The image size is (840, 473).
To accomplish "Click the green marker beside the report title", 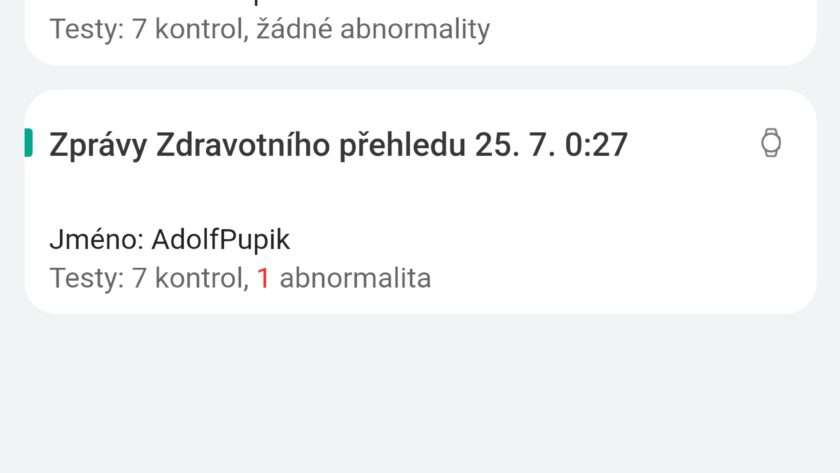I will click(x=29, y=144).
